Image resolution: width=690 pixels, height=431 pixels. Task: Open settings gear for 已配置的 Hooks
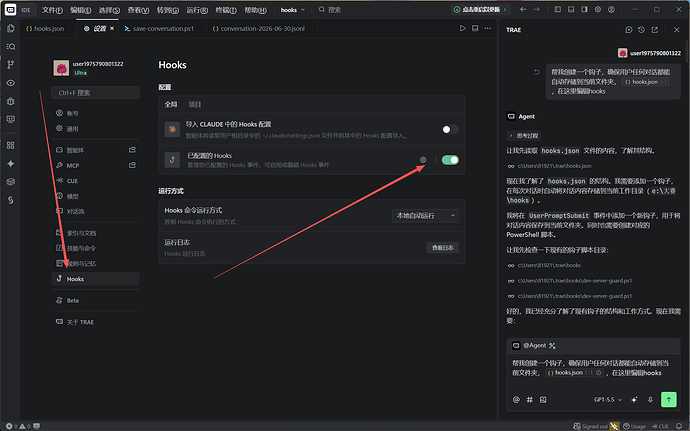[423, 160]
